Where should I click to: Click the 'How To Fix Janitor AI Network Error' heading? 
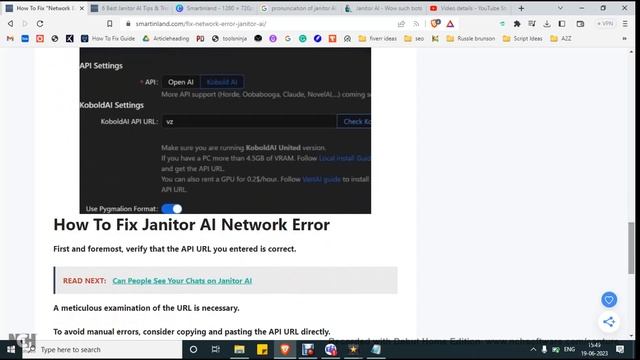click(x=191, y=225)
